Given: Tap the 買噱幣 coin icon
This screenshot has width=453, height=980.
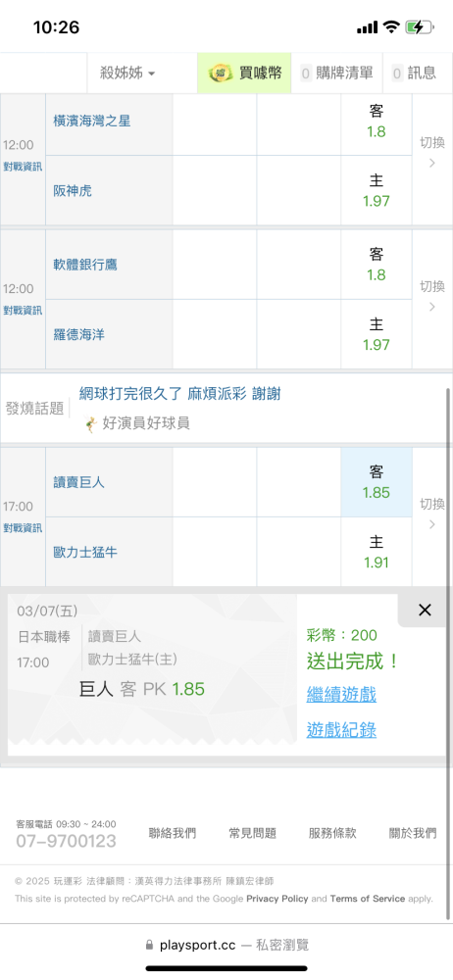Looking at the screenshot, I should tap(221, 73).
